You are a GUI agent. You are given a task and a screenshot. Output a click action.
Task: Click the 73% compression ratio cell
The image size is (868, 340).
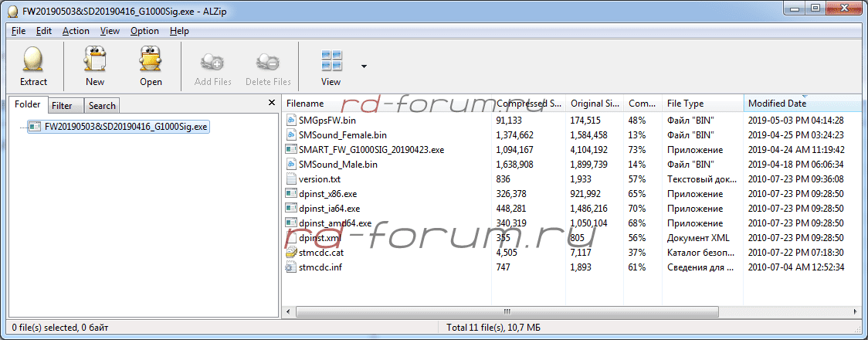[636, 149]
